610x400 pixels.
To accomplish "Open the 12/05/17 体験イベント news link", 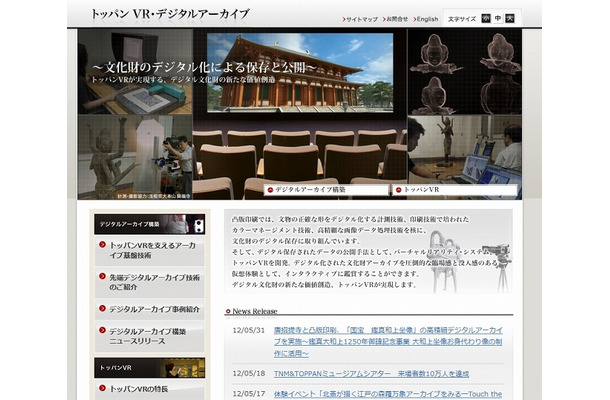I will pyautogui.click(x=387, y=394).
